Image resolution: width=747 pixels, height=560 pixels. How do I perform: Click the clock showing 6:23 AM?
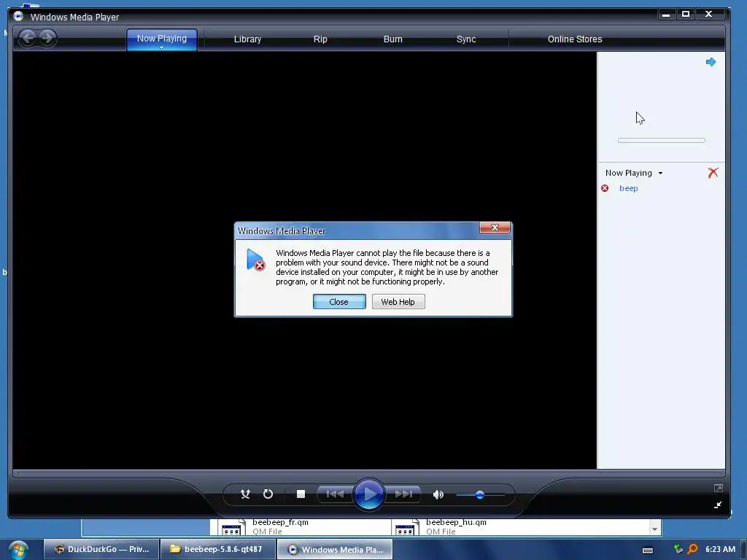pyautogui.click(x=720, y=549)
